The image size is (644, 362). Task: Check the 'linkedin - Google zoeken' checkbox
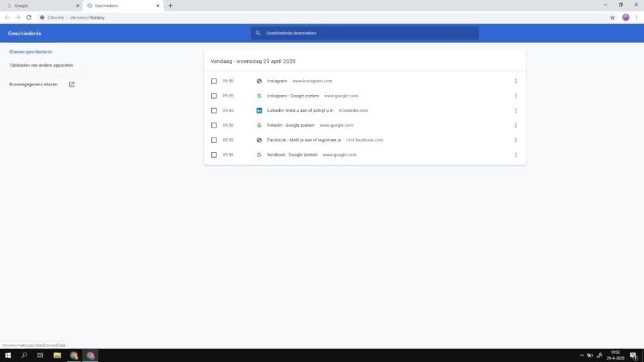click(x=214, y=126)
